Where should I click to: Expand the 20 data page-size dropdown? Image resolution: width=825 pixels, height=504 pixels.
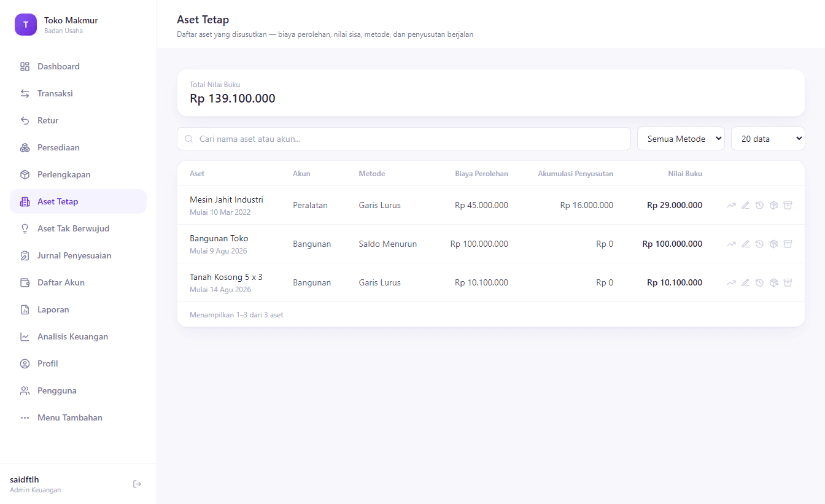click(x=768, y=139)
